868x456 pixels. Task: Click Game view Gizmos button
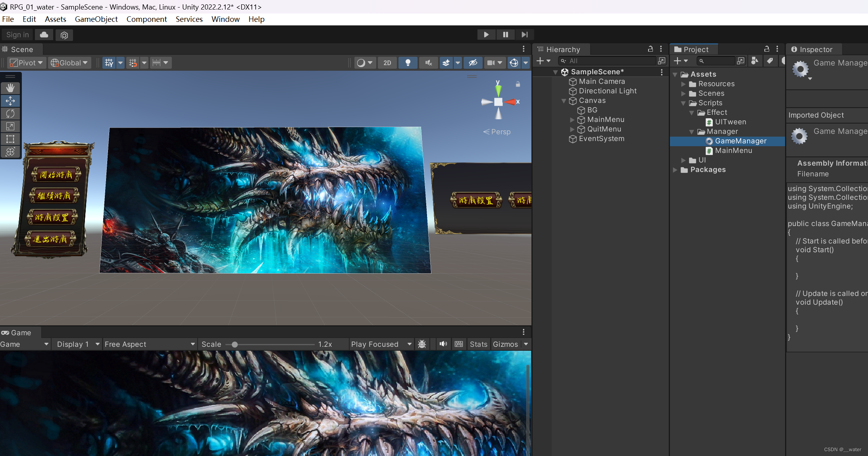point(505,344)
